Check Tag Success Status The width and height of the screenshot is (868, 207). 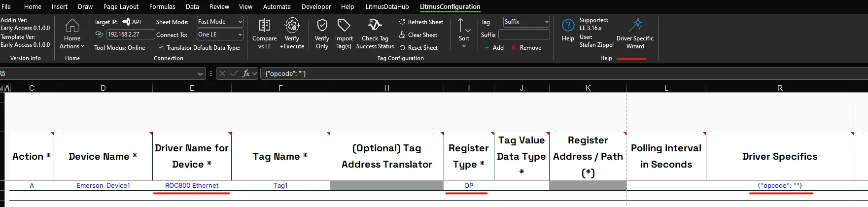[375, 34]
